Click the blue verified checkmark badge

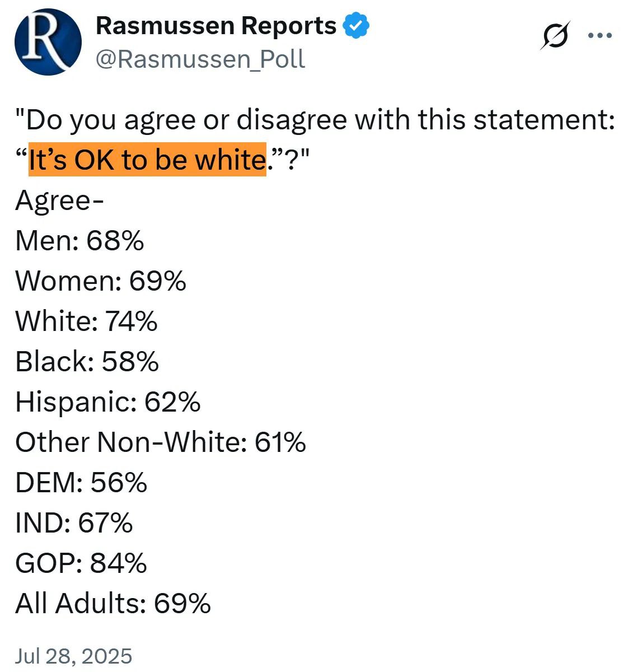click(x=356, y=26)
